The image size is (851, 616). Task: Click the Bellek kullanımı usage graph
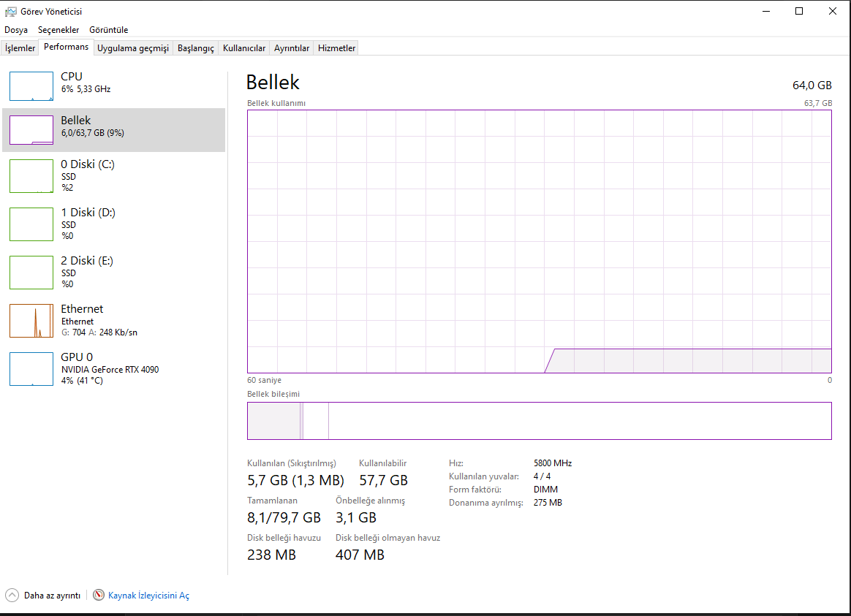(x=539, y=241)
